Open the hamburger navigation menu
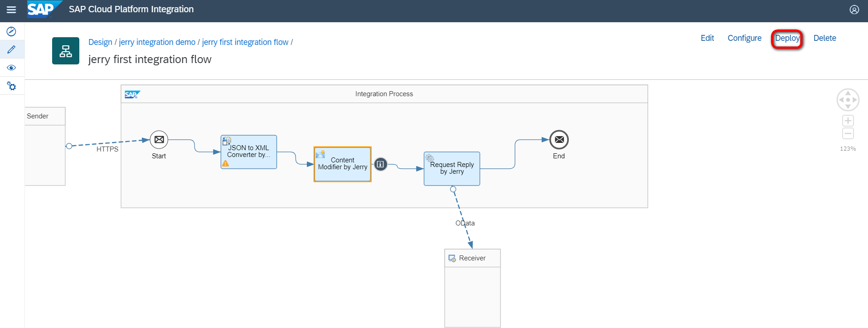Viewport: 868px width, 328px height. tap(11, 10)
